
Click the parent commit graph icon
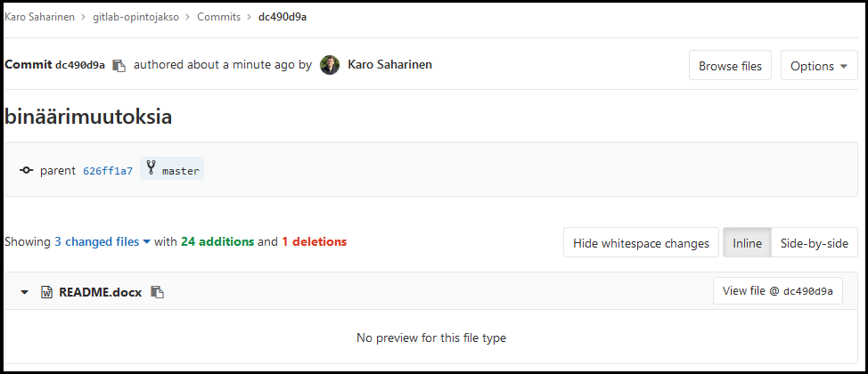pos(27,170)
